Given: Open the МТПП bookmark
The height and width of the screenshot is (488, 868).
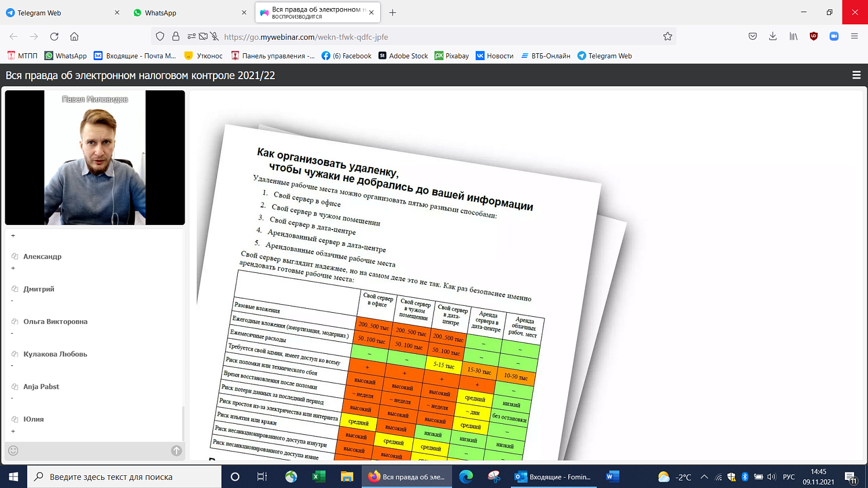Looking at the screenshot, I should (22, 56).
